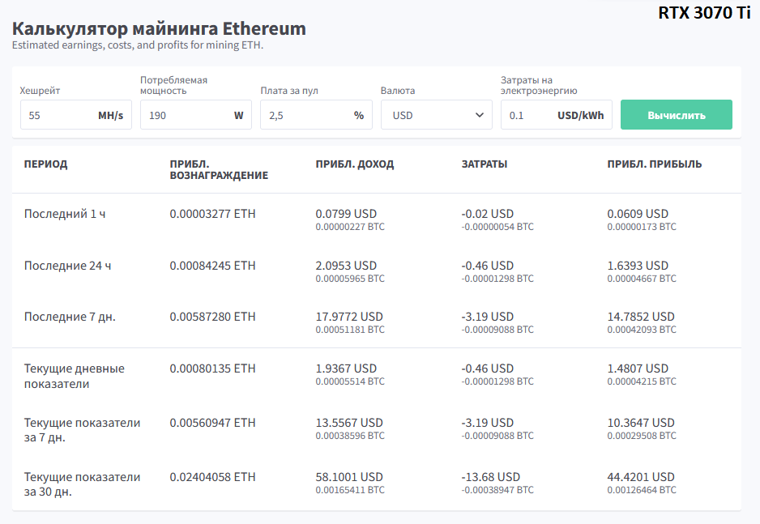Click the ЗАТРАТЫ column header

[x=484, y=164]
